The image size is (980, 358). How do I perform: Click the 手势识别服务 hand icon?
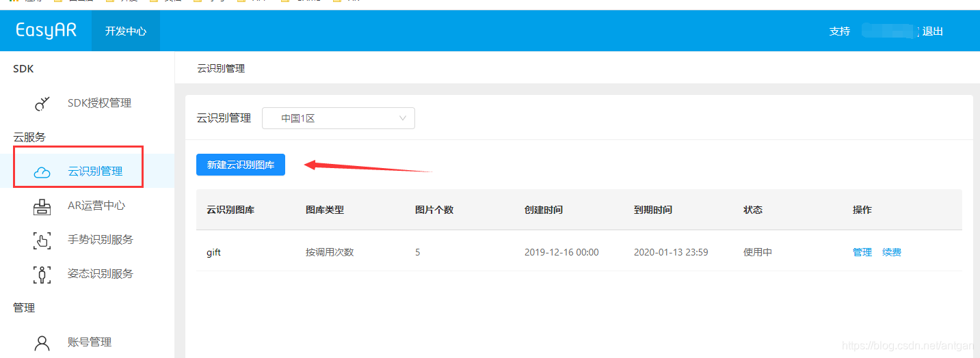tap(42, 240)
